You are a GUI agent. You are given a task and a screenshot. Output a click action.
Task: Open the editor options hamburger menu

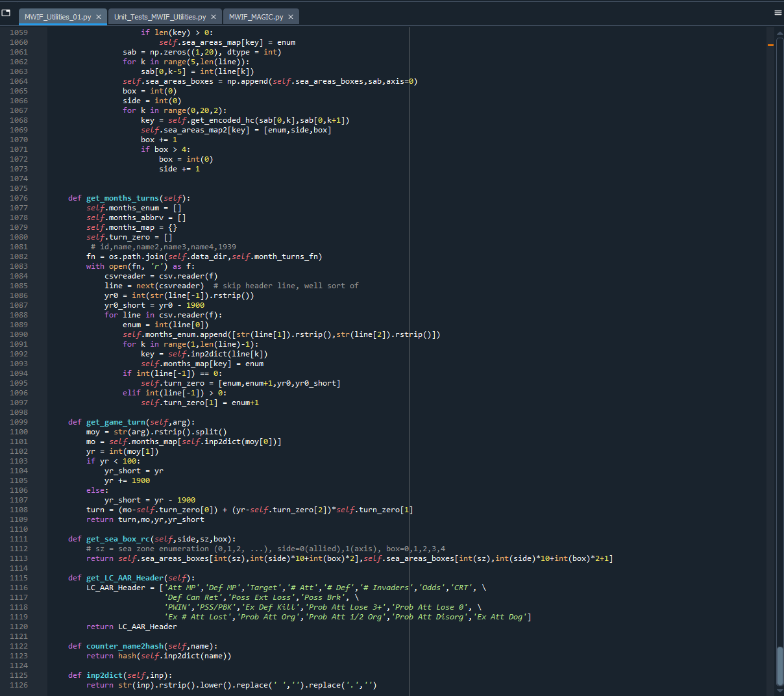tap(778, 12)
